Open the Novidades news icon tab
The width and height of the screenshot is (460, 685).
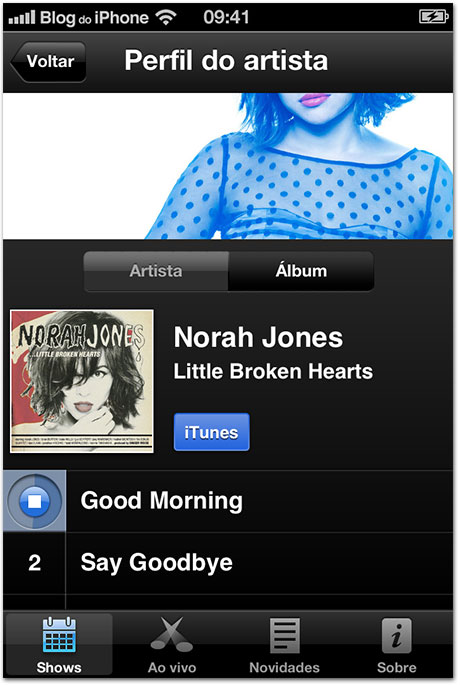point(284,645)
